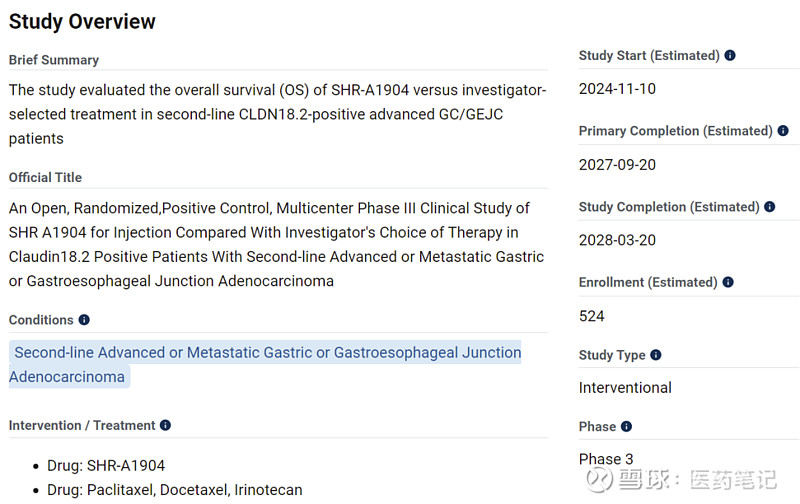Screen dimensions: 800x504
Task: Click the Study Overview heading
Action: pyautogui.click(x=82, y=21)
